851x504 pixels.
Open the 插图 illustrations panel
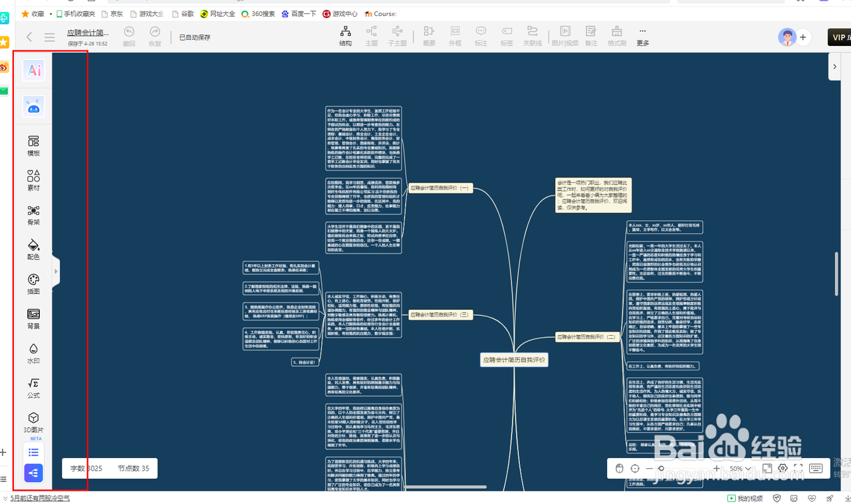(x=33, y=284)
